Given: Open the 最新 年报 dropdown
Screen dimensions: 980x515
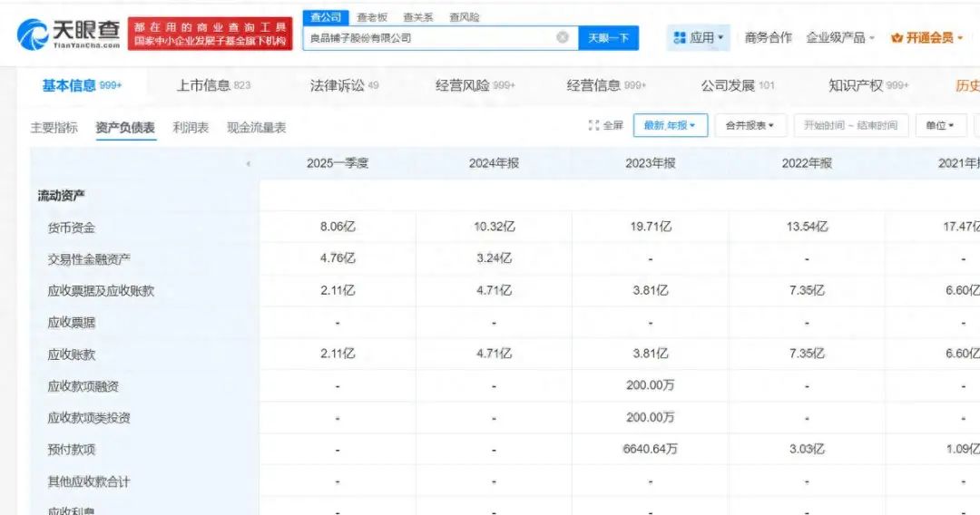Looking at the screenshot, I should click(670, 125).
